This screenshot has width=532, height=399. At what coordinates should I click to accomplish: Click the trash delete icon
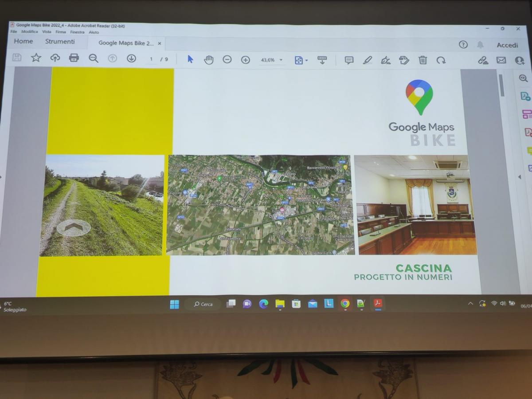tap(423, 60)
